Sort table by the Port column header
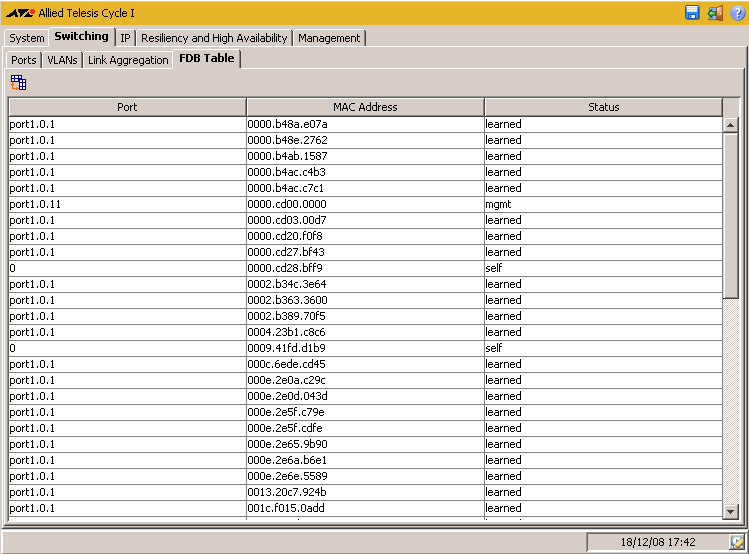This screenshot has height=554, width=749. click(x=127, y=107)
